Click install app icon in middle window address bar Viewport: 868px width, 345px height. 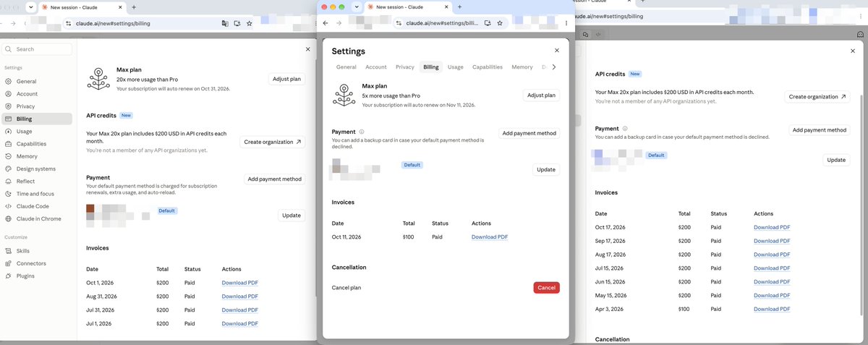pyautogui.click(x=488, y=23)
